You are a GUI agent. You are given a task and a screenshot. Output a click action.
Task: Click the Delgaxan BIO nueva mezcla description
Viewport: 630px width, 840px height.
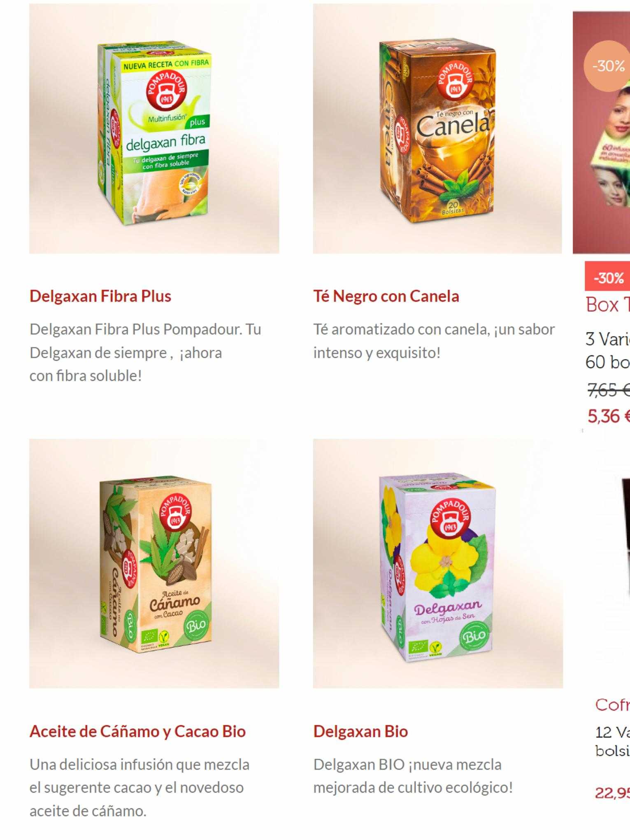413,776
